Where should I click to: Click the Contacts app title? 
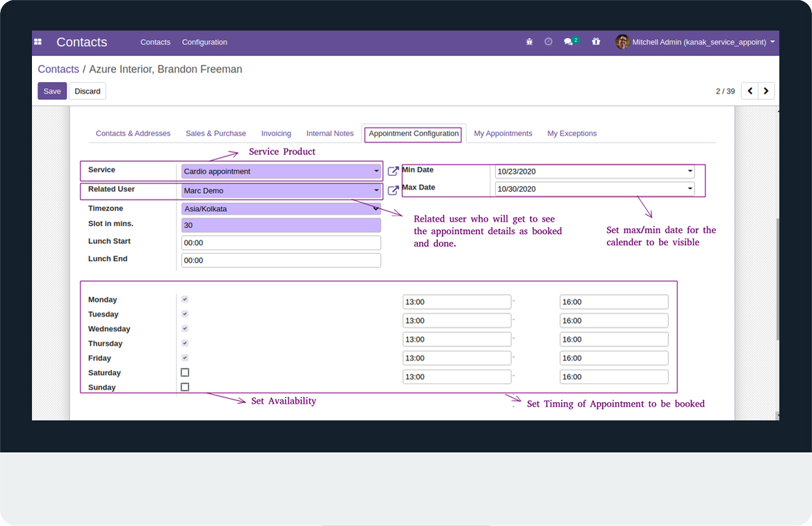[82, 42]
